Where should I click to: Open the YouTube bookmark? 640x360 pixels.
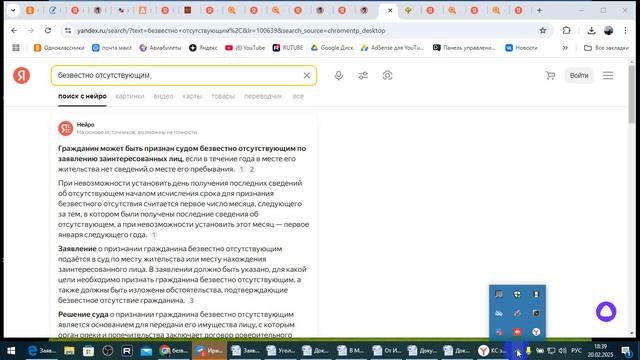pos(245,48)
